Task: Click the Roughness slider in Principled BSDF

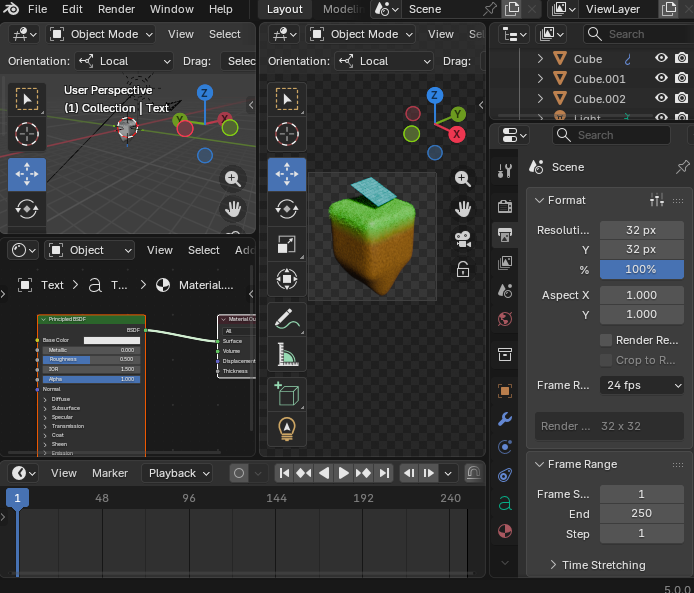Action: pos(90,359)
